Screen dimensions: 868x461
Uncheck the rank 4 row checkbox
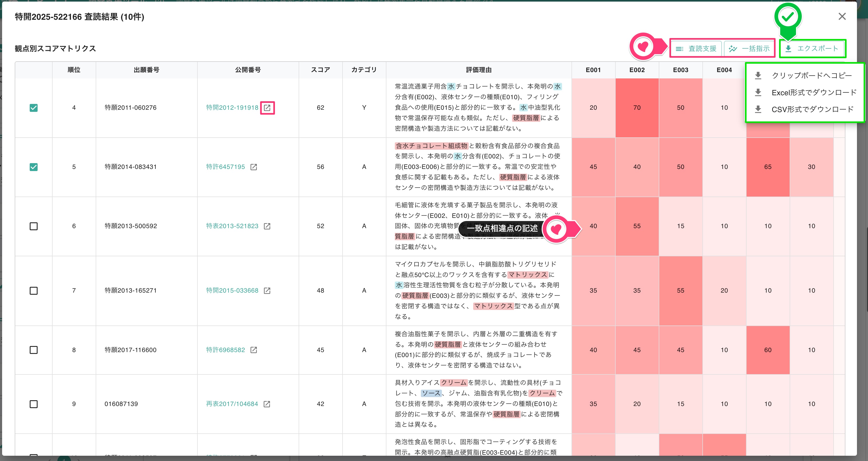[34, 108]
